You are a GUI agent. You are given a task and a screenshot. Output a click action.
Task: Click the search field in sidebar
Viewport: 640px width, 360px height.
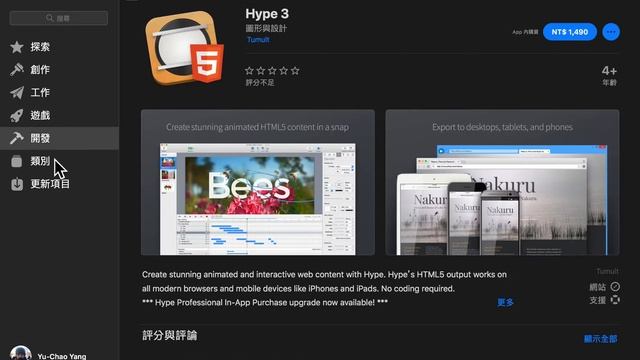coord(59,18)
